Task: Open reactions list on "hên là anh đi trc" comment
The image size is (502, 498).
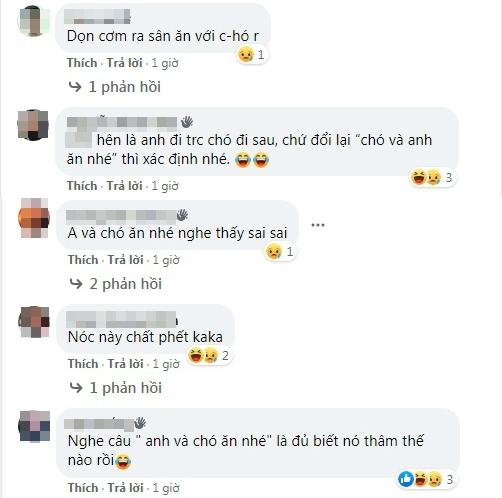Action: [x=432, y=177]
